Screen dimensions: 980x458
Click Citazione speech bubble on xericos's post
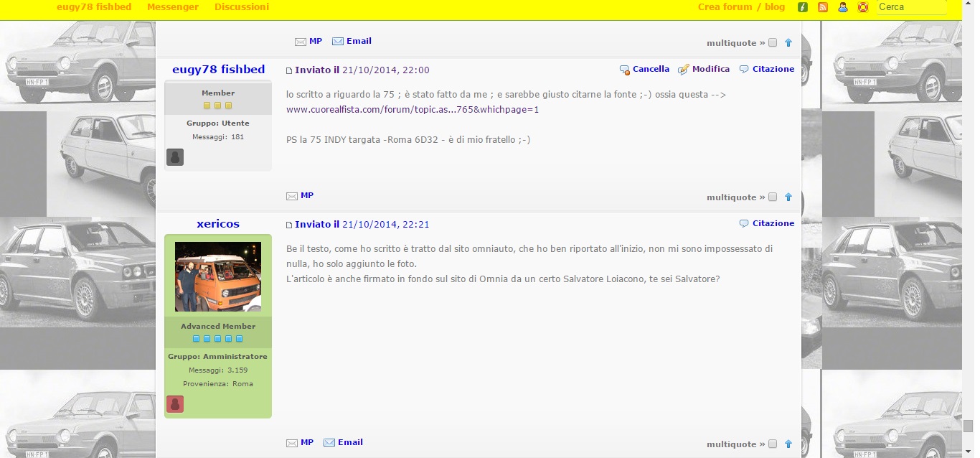click(744, 224)
